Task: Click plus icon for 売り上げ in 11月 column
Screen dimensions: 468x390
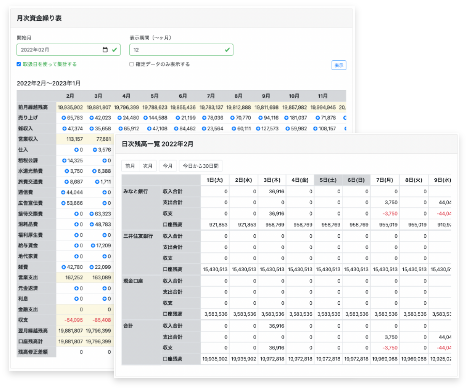Action: click(x=318, y=118)
